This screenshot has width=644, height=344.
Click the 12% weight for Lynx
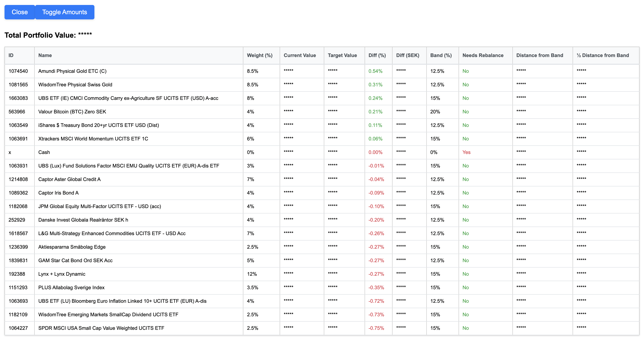pos(251,274)
